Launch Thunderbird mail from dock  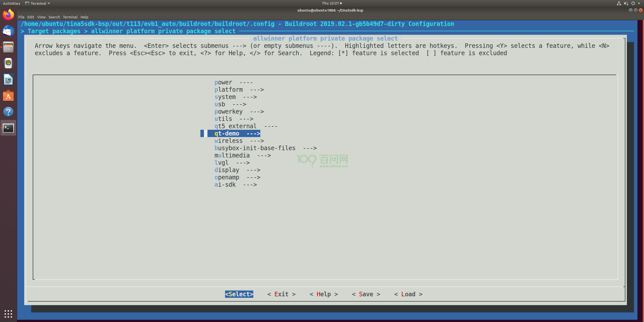[8, 31]
